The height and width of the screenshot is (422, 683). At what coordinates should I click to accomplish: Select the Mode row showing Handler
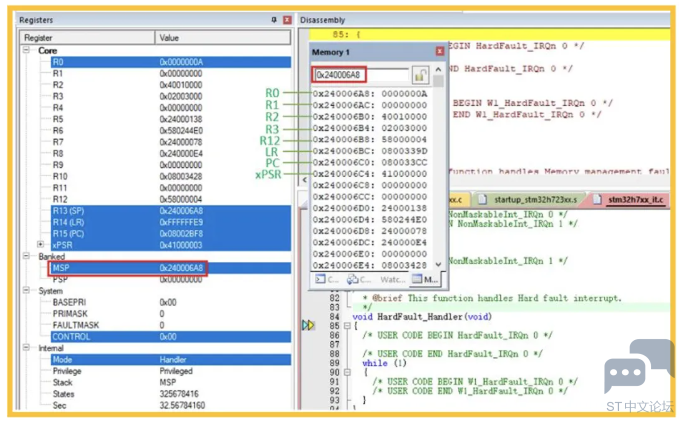[171, 359]
